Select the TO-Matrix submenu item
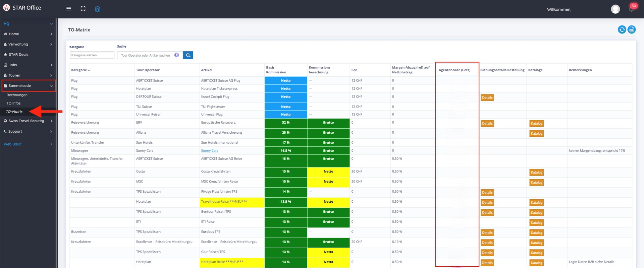 [x=14, y=112]
